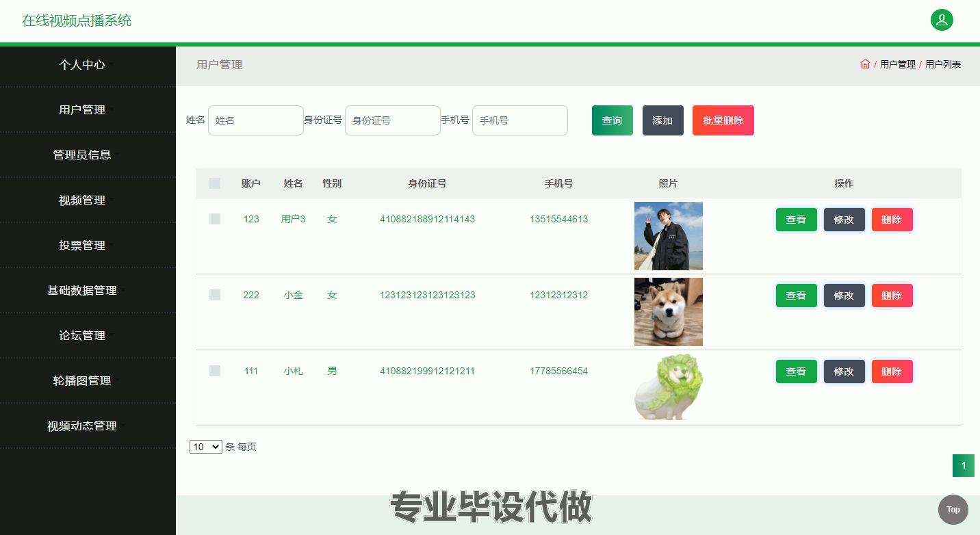Tick the select-all checkbox in table header

[215, 183]
